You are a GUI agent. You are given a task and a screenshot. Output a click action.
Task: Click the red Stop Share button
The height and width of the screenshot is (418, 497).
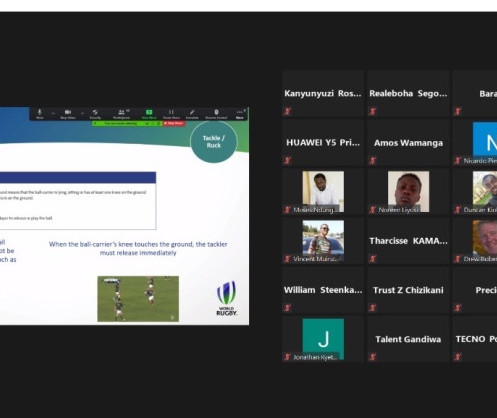(x=174, y=123)
